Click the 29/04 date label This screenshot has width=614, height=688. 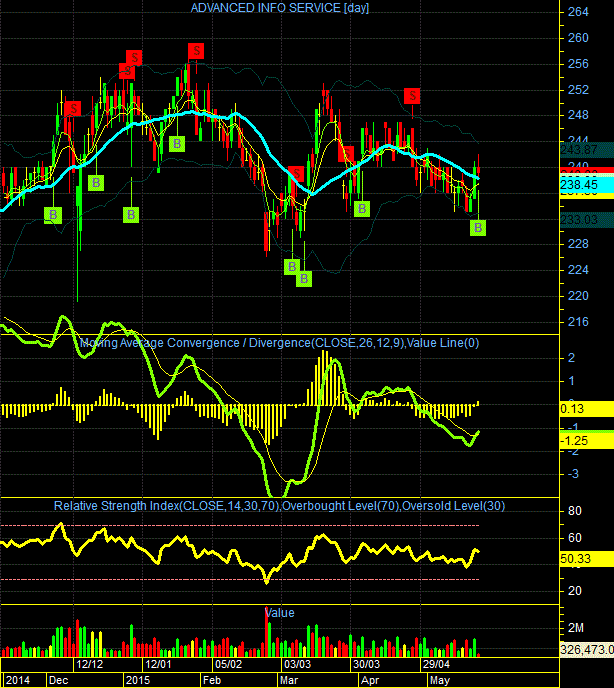[436, 664]
